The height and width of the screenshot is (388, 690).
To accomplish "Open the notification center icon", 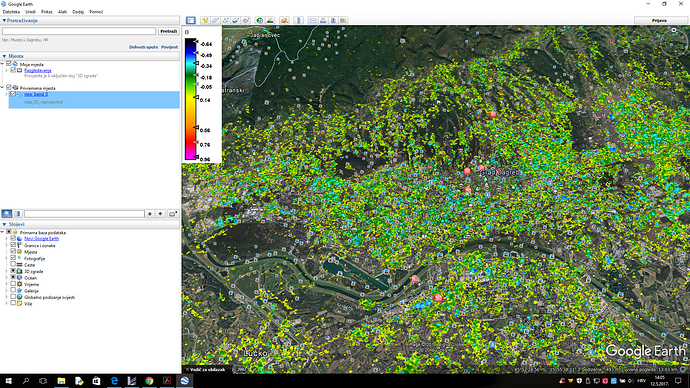I will click(x=678, y=381).
